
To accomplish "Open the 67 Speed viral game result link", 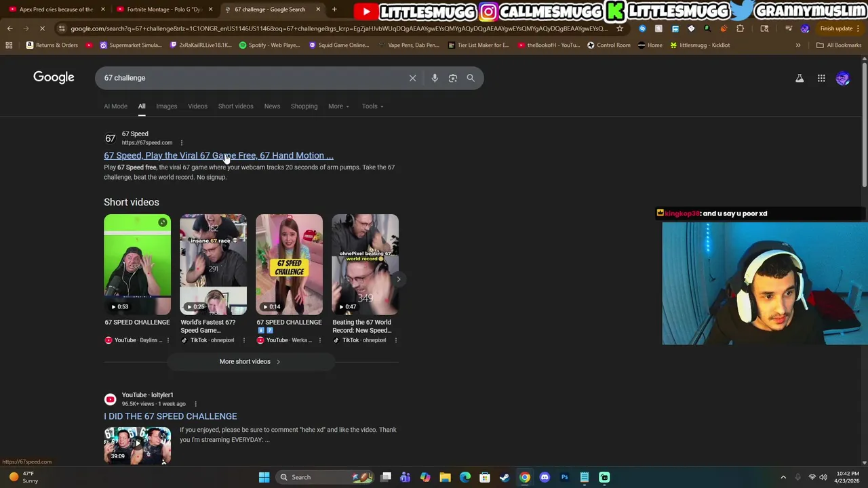I will 218,156.
